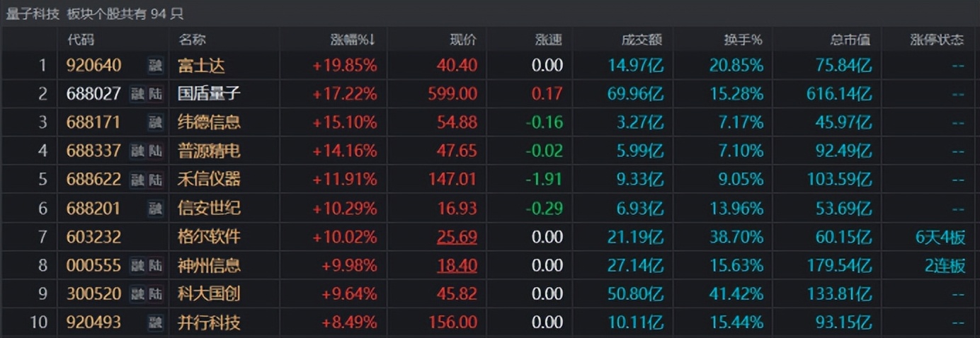Click the 涨停状态 column header
The image size is (980, 338).
pyautogui.click(x=937, y=40)
